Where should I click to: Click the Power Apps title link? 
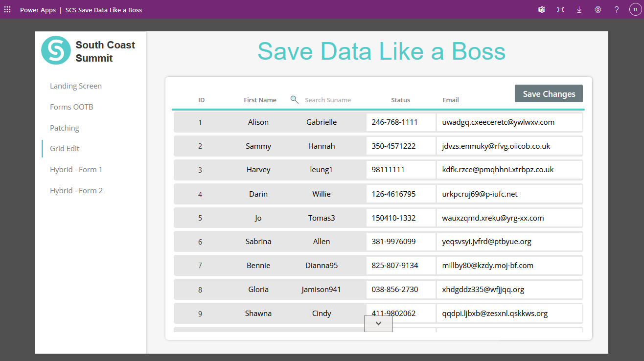[x=38, y=10]
